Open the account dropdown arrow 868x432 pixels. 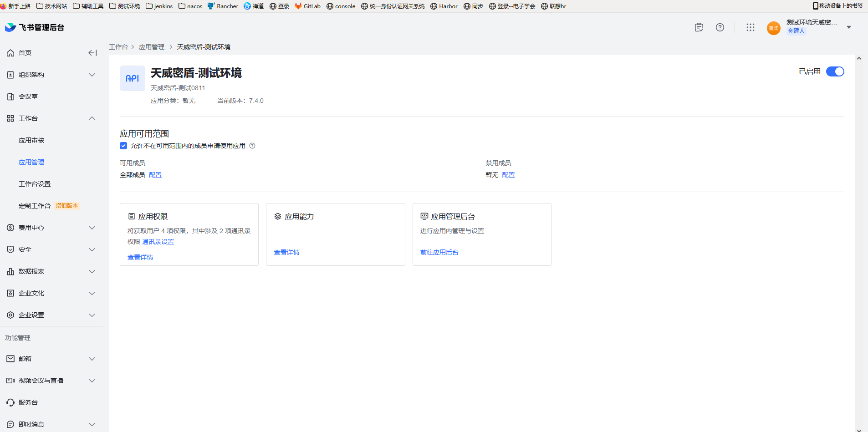point(849,27)
